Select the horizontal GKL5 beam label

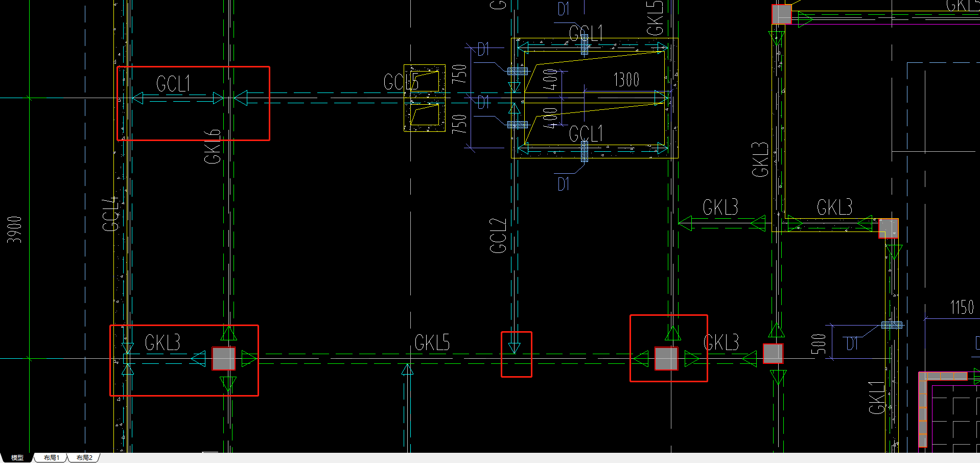click(x=432, y=342)
